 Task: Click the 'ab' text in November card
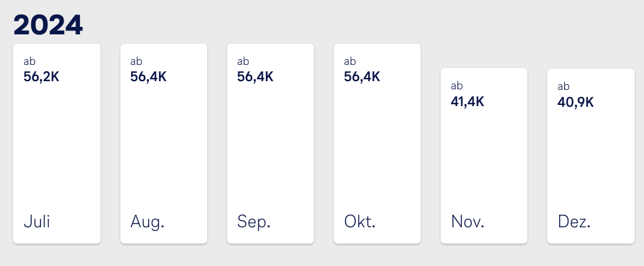(x=457, y=86)
